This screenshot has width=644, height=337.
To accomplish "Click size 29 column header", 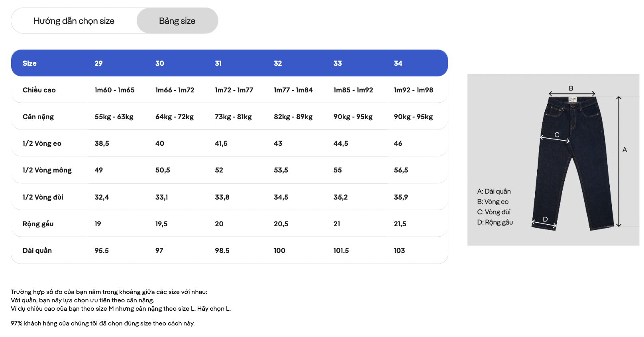I will click(x=99, y=63).
